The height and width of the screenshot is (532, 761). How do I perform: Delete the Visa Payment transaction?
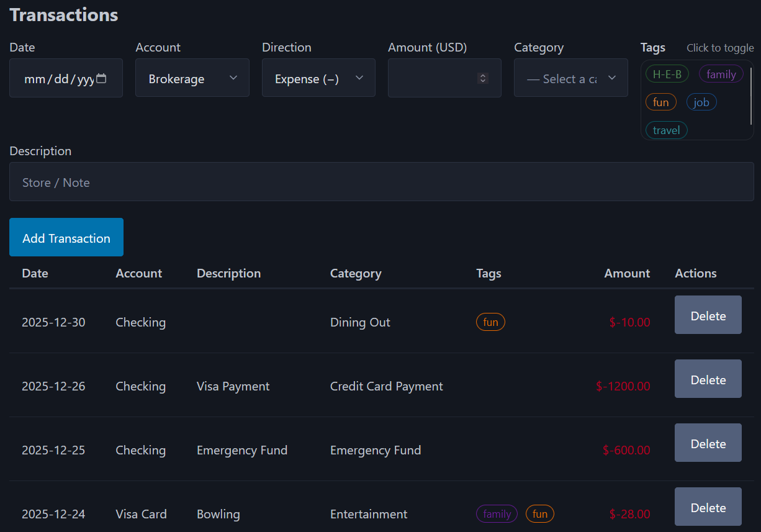click(x=708, y=379)
